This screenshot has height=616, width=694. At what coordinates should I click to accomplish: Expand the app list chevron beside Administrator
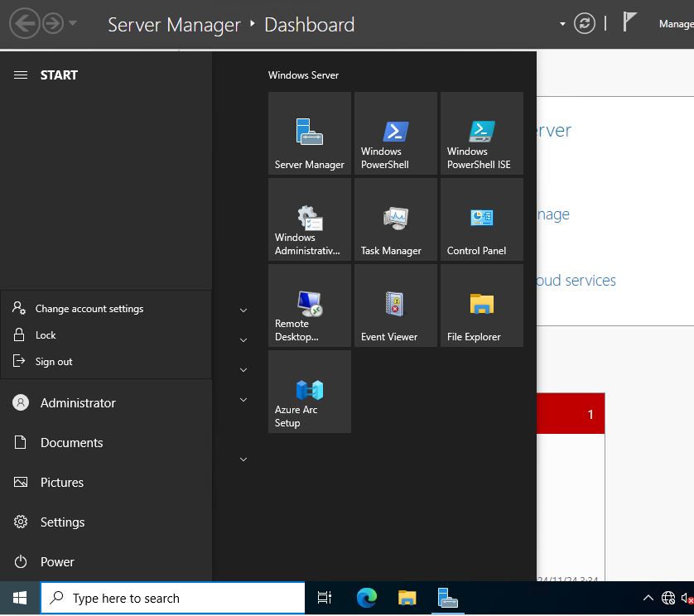[x=243, y=400]
